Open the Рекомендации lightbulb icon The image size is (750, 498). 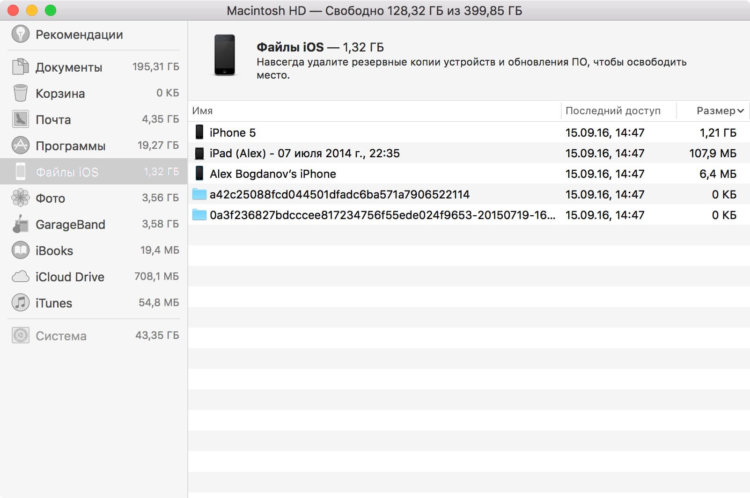pyautogui.click(x=20, y=34)
